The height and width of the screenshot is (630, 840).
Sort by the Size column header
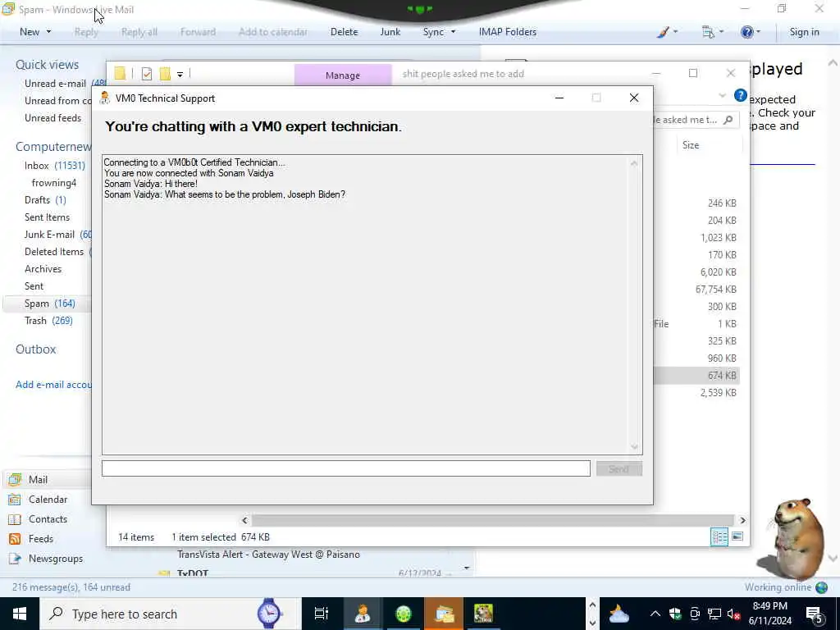[691, 145]
